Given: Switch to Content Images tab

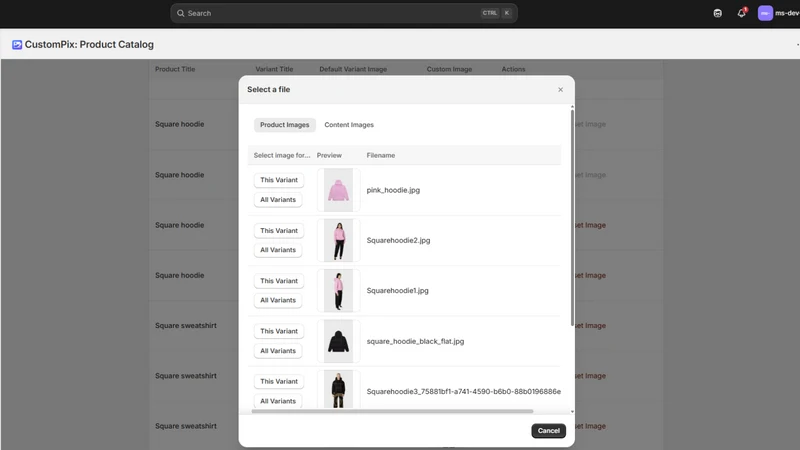Looking at the screenshot, I should [x=349, y=125].
